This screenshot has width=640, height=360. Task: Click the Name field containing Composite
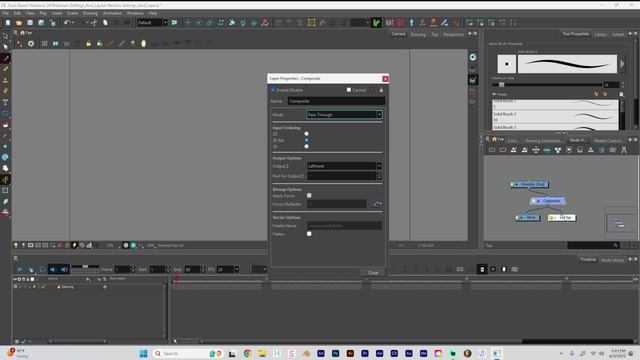click(336, 101)
